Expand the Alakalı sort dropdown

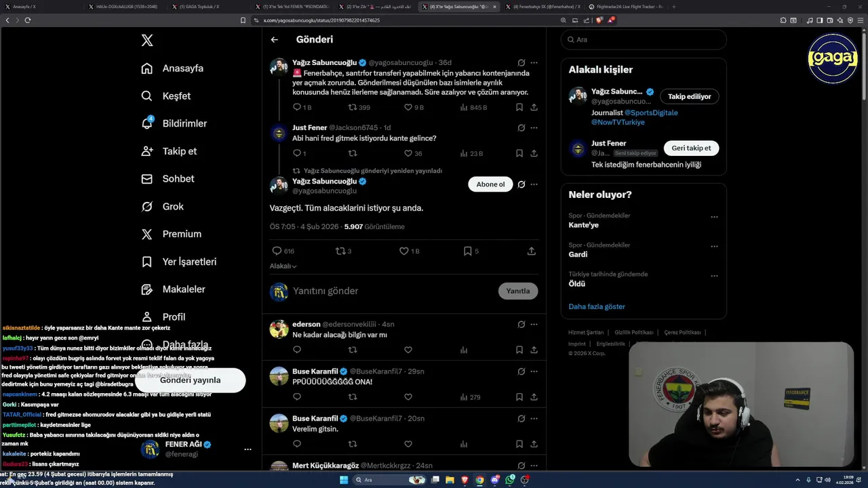tap(283, 266)
